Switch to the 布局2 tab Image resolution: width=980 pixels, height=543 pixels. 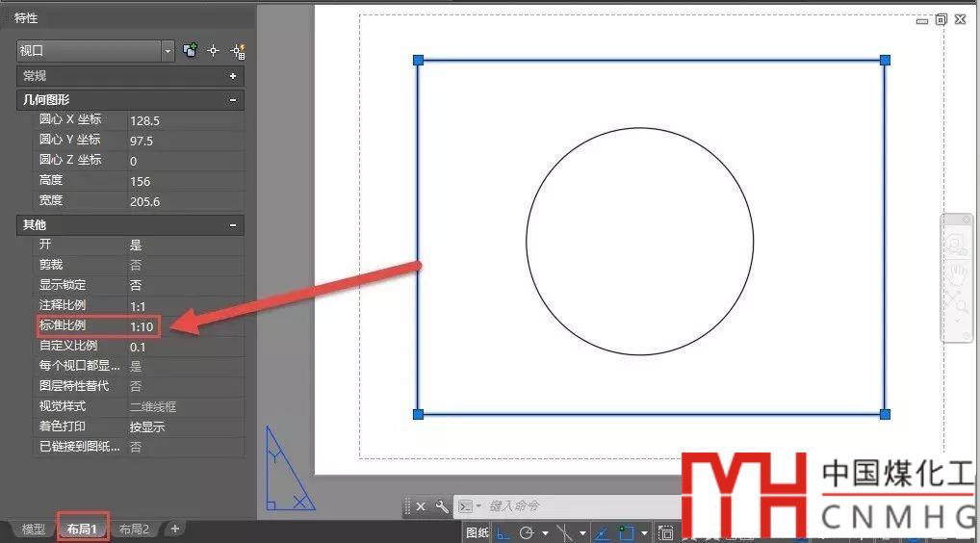tap(134, 530)
